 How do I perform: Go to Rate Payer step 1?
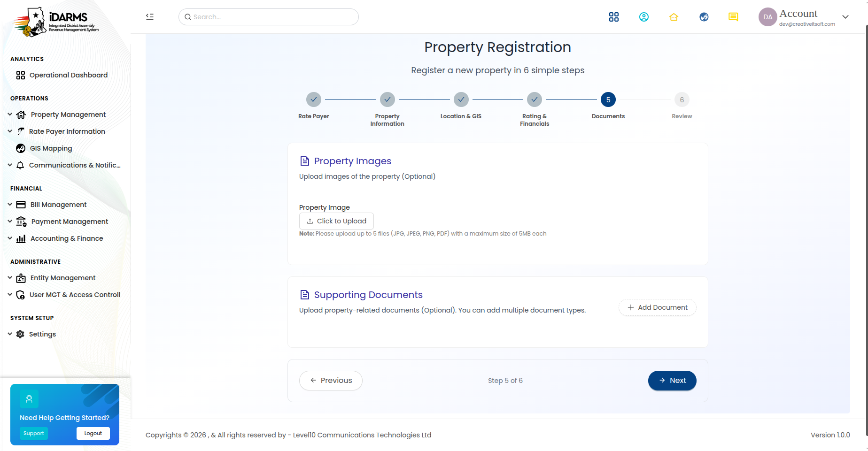(314, 99)
